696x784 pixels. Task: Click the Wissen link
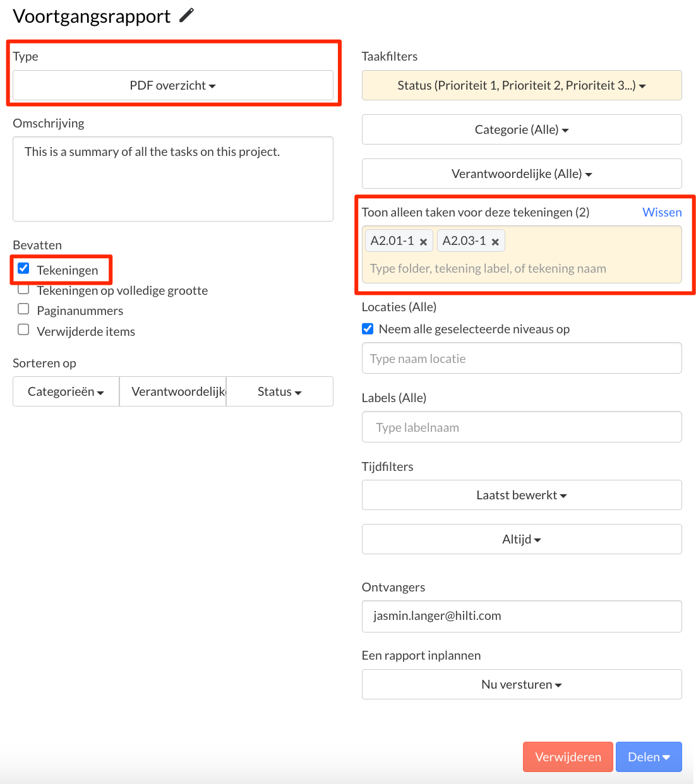662,212
